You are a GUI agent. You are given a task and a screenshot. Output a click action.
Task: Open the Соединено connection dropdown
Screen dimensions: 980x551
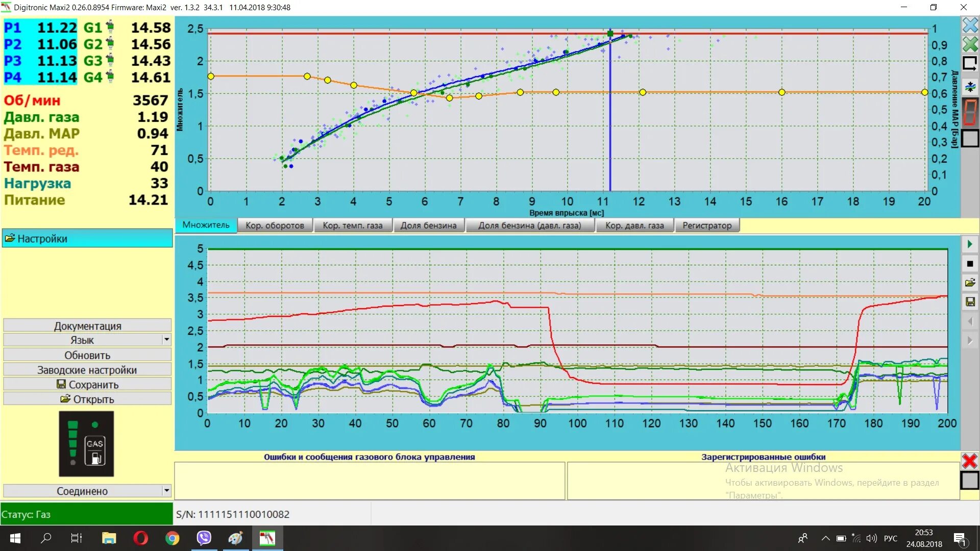click(166, 491)
